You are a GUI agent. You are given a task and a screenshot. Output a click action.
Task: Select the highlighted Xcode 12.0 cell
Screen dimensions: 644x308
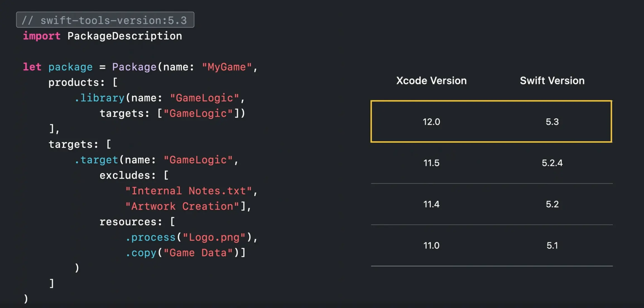[x=431, y=122]
